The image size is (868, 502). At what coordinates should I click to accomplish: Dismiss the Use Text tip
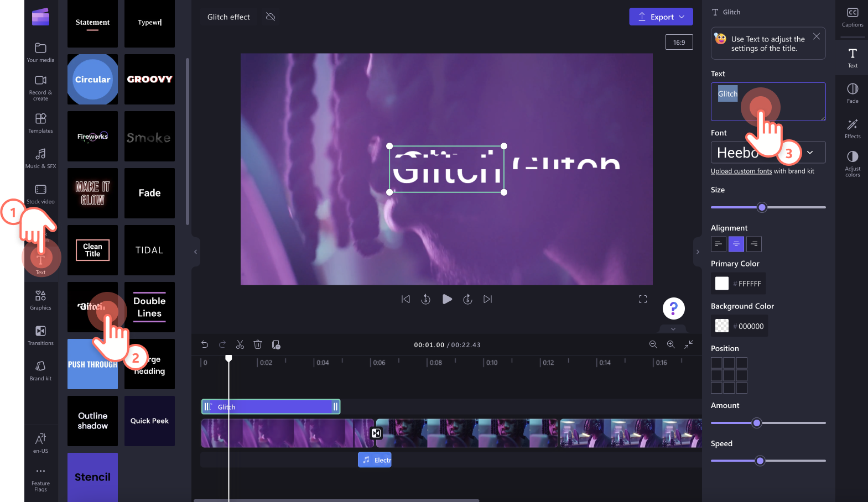(817, 36)
